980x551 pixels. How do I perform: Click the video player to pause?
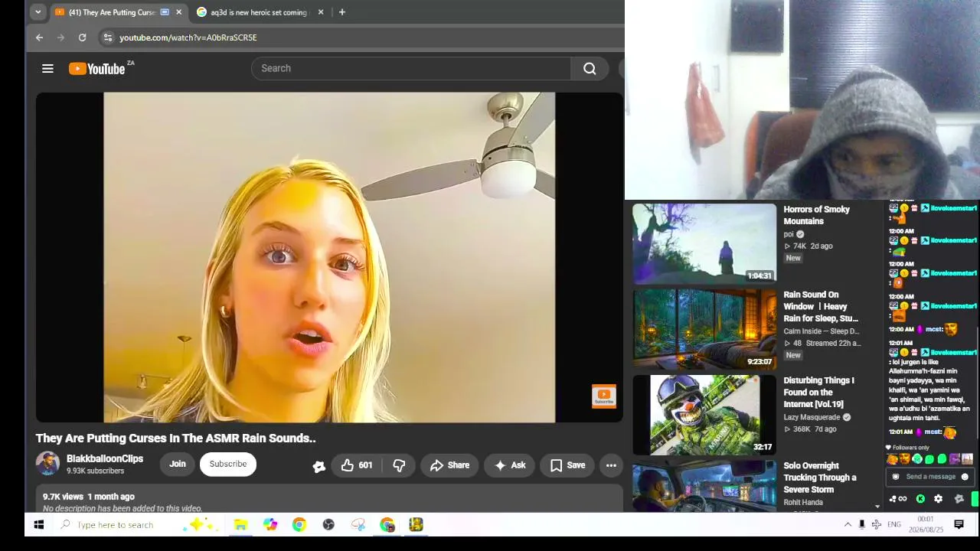pyautogui.click(x=329, y=257)
